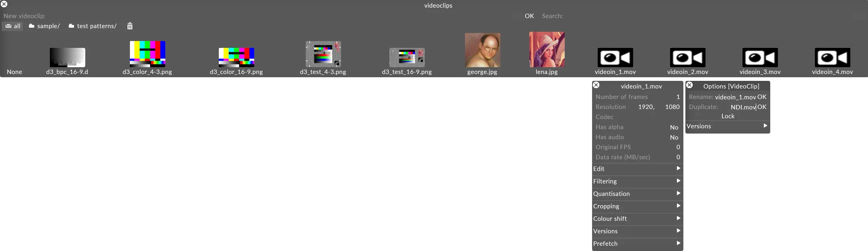Select the d3_test_4-3.png thumbnail

(x=323, y=54)
